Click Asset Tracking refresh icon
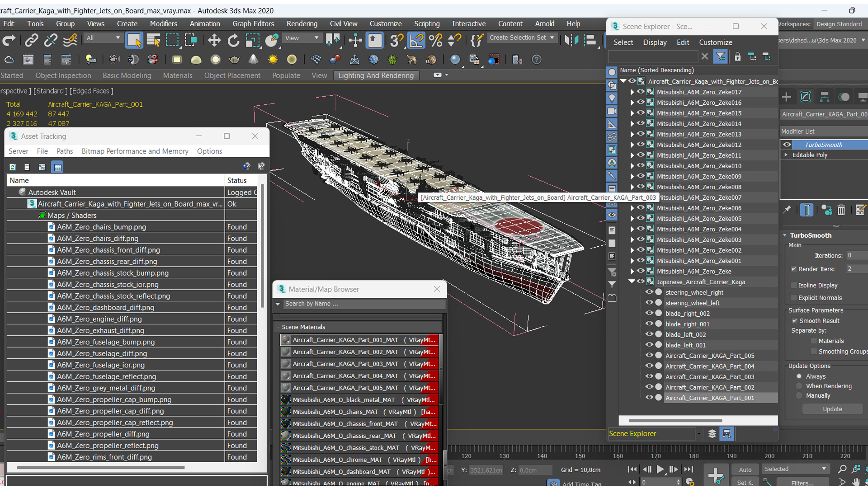This screenshot has height=488, width=868. 13,167
